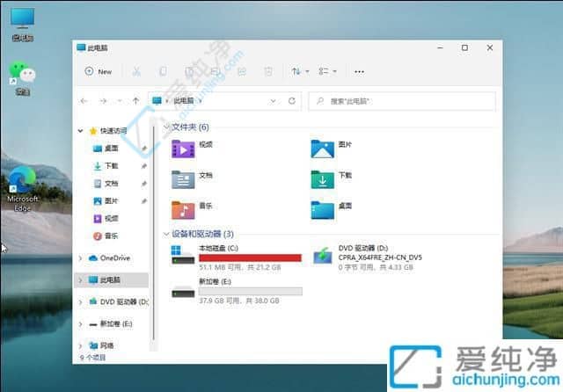Open the three-dots See more menu
The image size is (563, 392).
point(359,71)
